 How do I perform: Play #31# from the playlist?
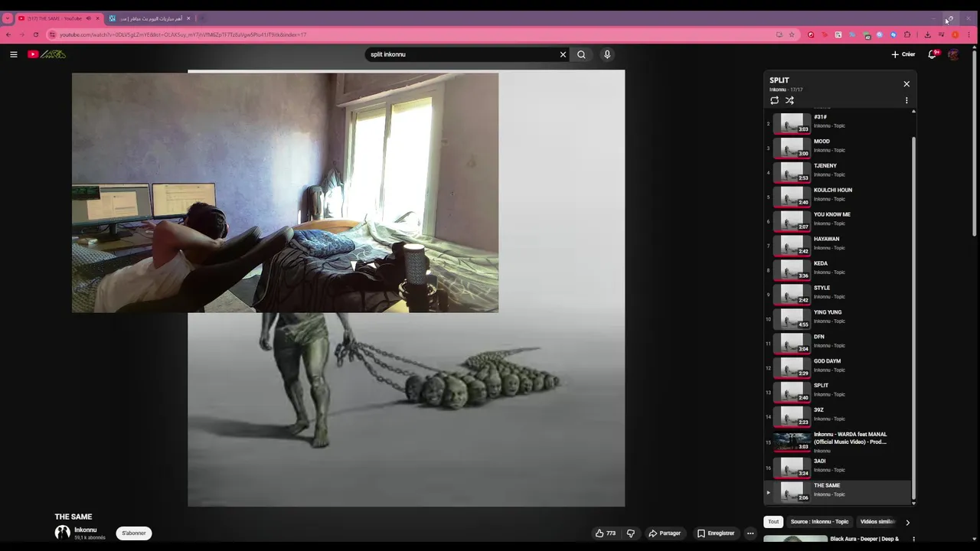[x=838, y=122]
